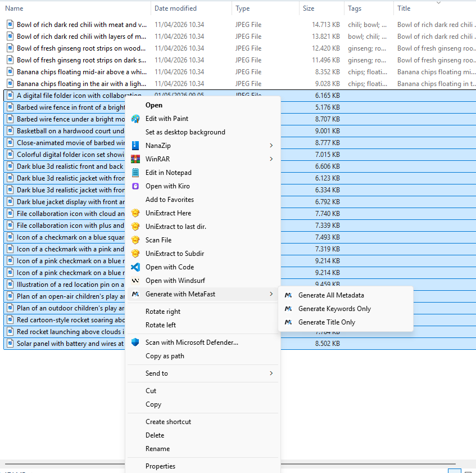Screen dimensions: 476x473
Task: Expand the NanaZip submenu arrow
Action: point(271,146)
